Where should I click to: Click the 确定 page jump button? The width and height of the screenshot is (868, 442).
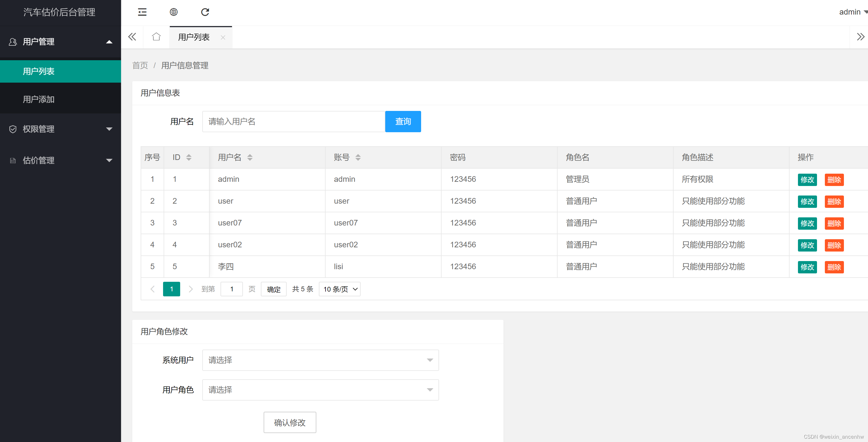click(x=274, y=289)
